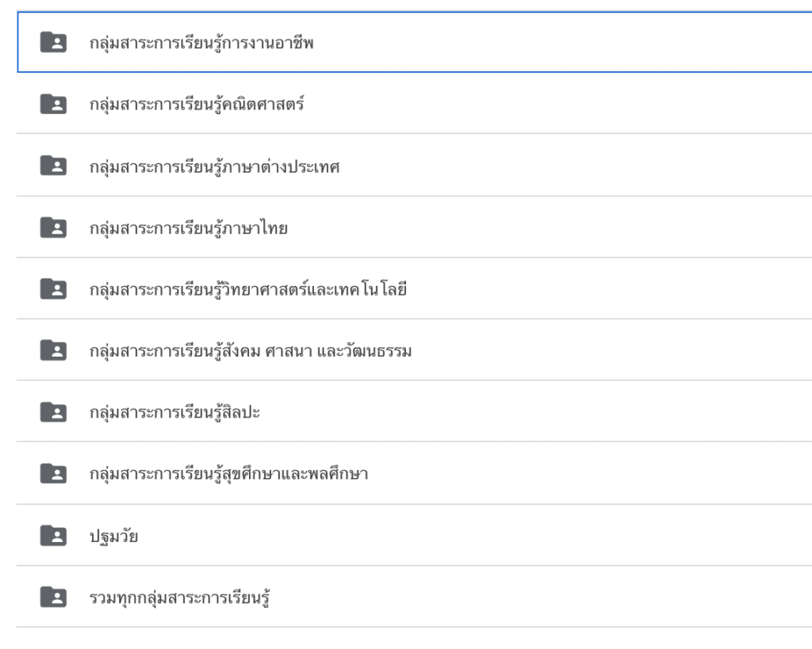The image size is (812, 649).
Task: Select folder name กลุ่มสาระการเรียนรู้วิทยาศาสตร์และเทคโนโลยี
Action: pos(247,288)
